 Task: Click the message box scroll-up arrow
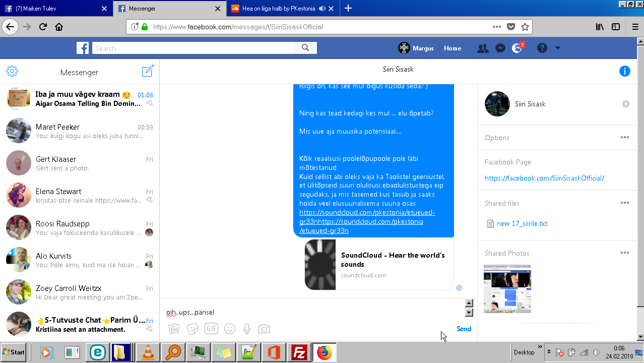click(469, 303)
